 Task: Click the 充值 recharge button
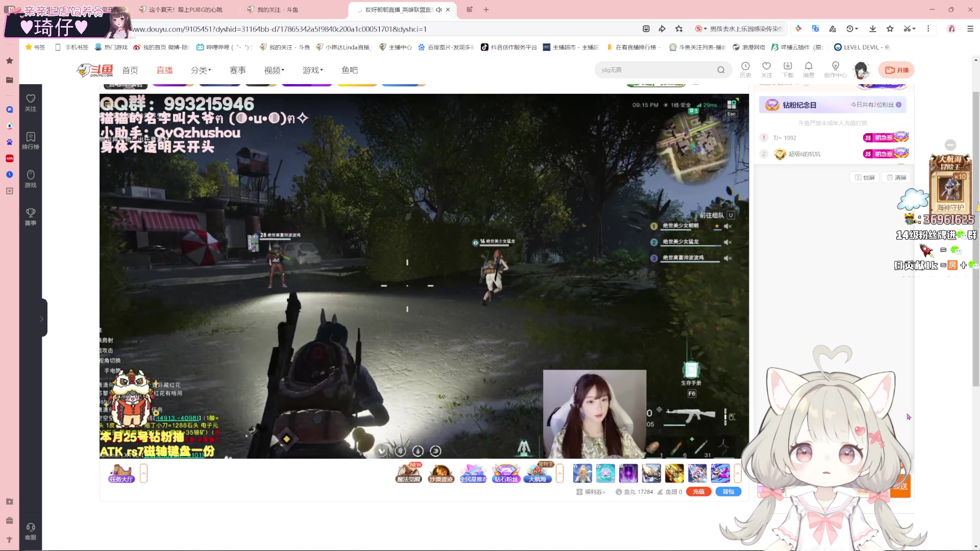click(699, 492)
